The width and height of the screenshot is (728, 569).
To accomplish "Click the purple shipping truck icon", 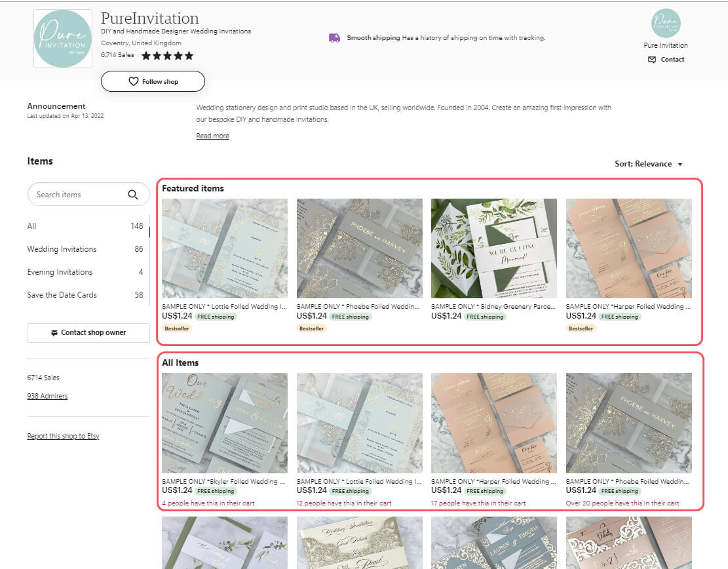I will click(334, 37).
